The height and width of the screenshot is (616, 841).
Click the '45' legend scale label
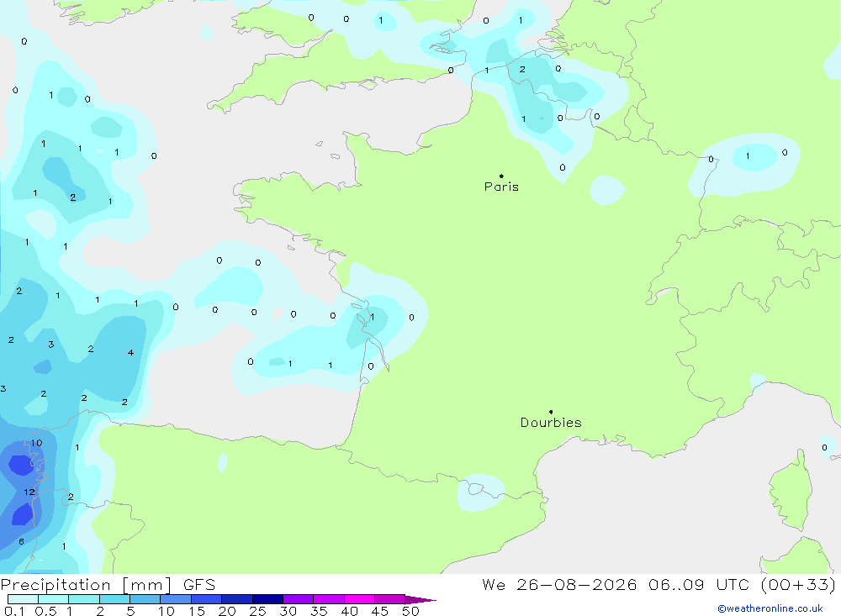[x=380, y=611]
